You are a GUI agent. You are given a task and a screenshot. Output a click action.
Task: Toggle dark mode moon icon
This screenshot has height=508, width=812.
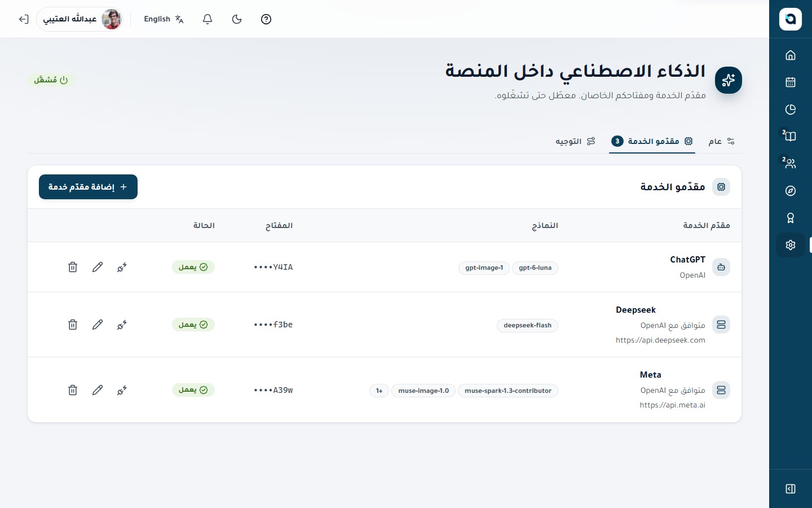click(x=237, y=19)
